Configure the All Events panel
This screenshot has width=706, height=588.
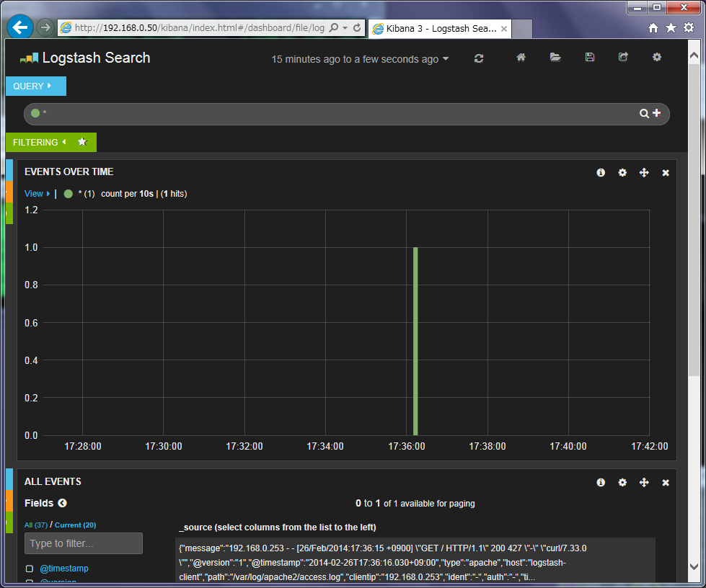(x=622, y=482)
